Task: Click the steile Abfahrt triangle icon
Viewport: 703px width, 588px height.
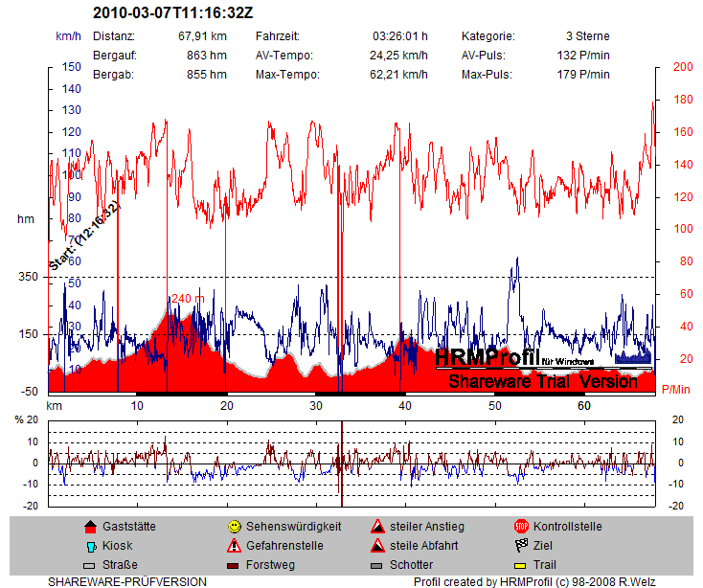Action: [x=377, y=546]
